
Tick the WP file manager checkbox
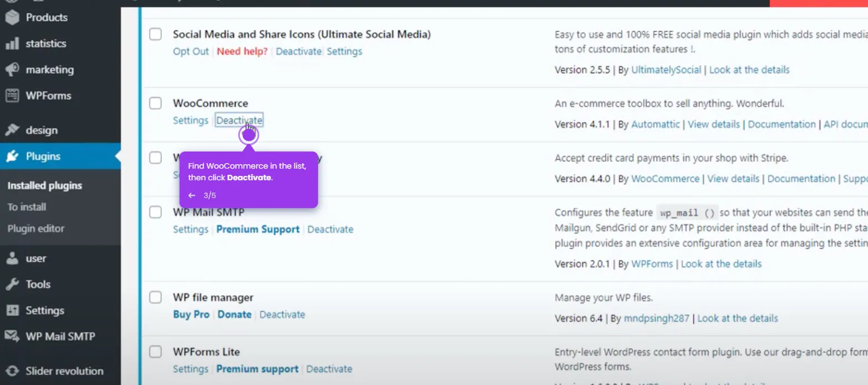(x=156, y=297)
